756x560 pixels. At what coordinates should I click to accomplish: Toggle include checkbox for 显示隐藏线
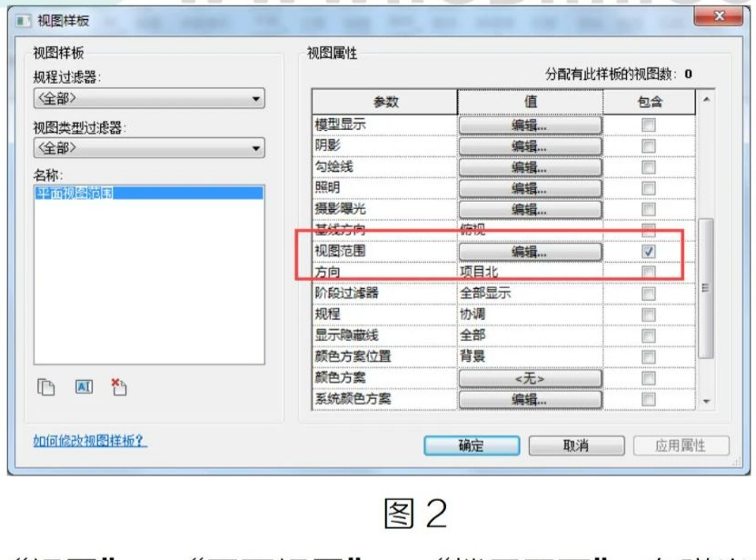tap(649, 335)
